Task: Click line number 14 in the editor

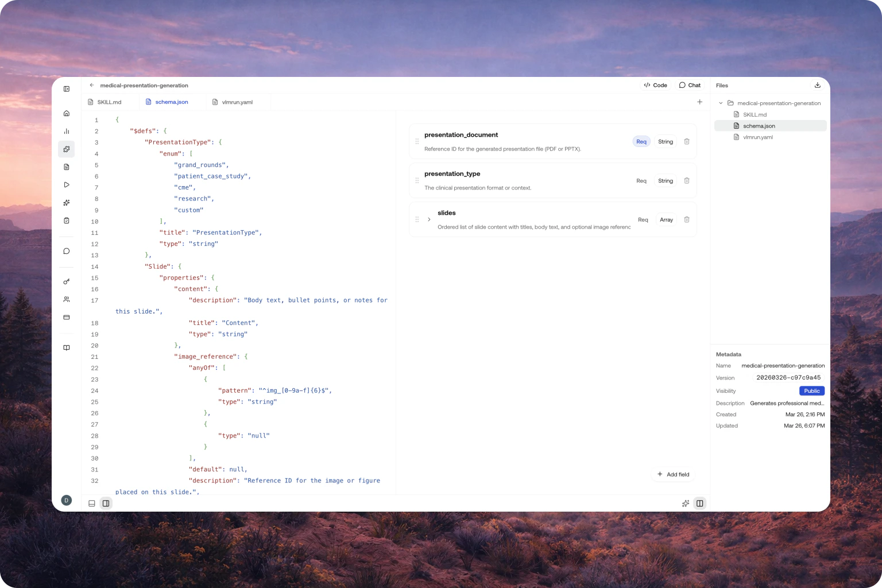Action: coord(95,266)
